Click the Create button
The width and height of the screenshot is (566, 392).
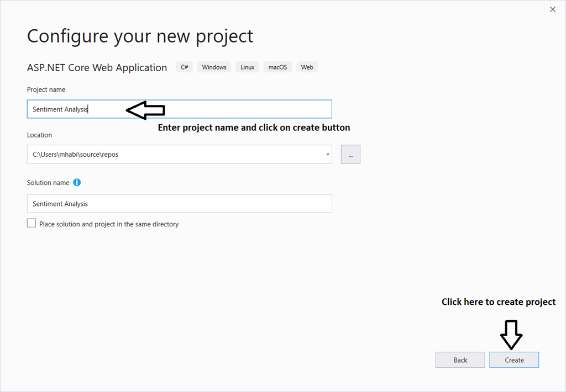pyautogui.click(x=514, y=360)
